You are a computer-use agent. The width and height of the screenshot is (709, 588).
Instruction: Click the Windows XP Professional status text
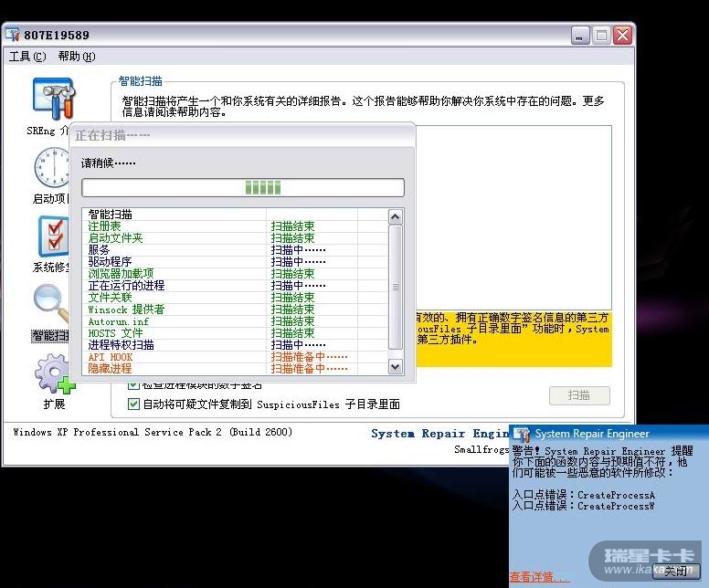click(153, 432)
